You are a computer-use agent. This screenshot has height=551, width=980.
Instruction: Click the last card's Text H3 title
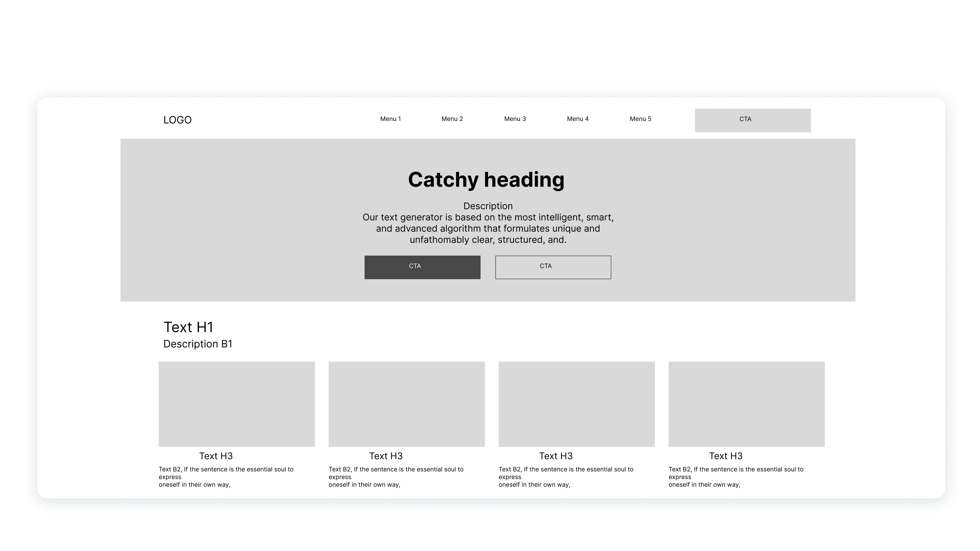(725, 456)
